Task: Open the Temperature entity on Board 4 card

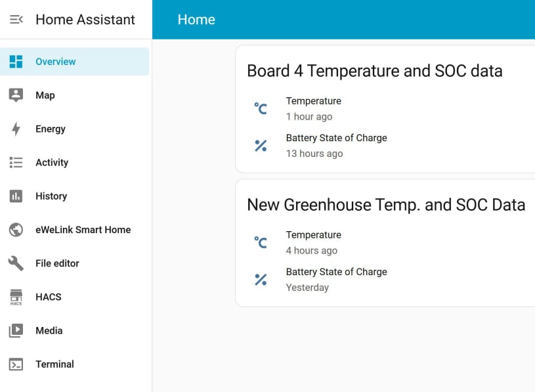Action: tap(313, 108)
